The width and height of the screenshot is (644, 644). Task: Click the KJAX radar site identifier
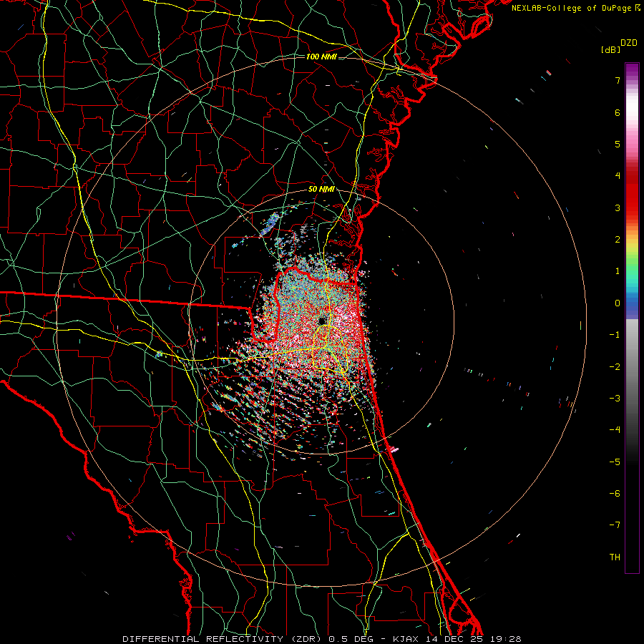click(406, 639)
